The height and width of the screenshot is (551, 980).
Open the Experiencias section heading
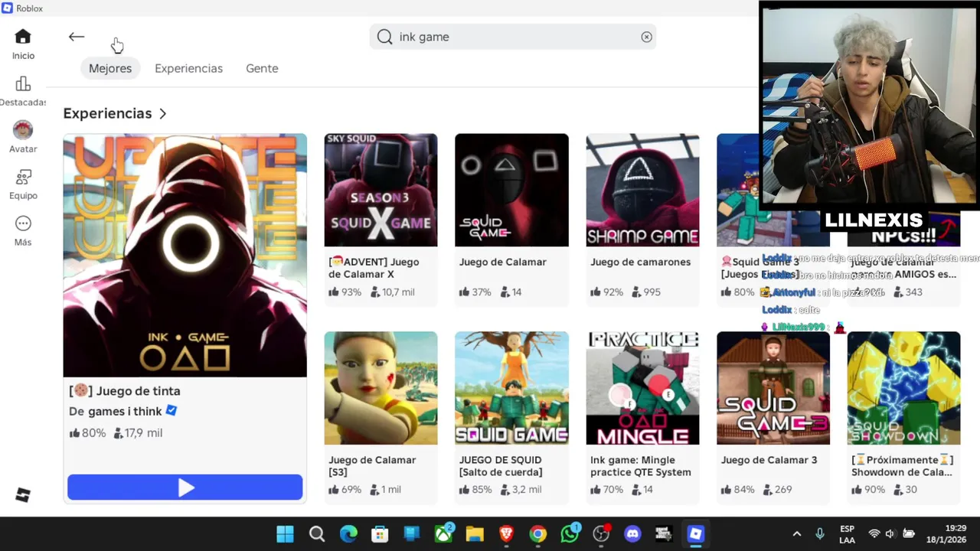(x=107, y=113)
